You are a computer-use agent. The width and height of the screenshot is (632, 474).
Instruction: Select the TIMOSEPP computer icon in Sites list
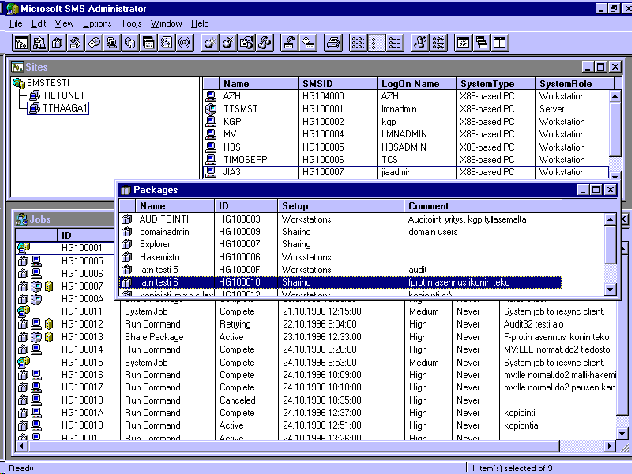point(210,159)
